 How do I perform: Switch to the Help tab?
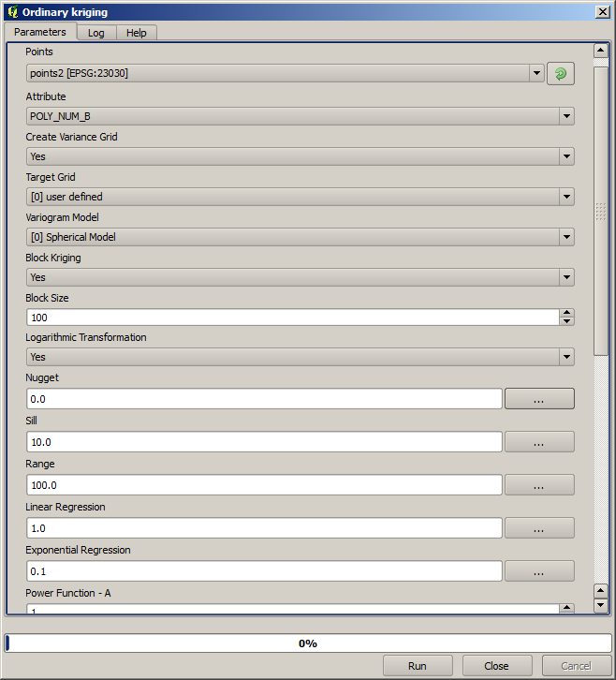tap(137, 33)
